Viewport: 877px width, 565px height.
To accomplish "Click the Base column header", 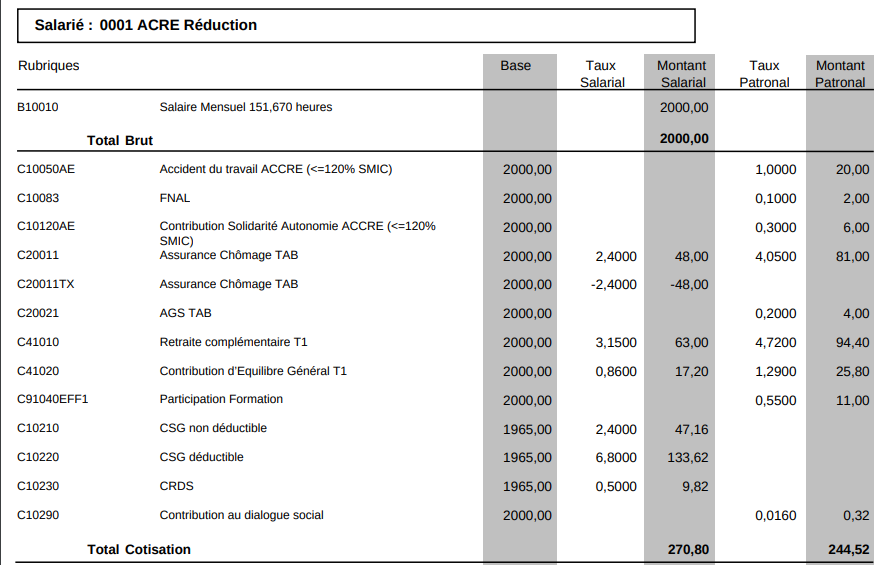I will pyautogui.click(x=516, y=65).
